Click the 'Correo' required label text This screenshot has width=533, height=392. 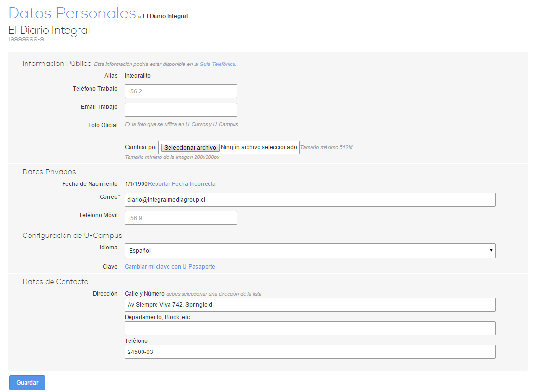108,197
